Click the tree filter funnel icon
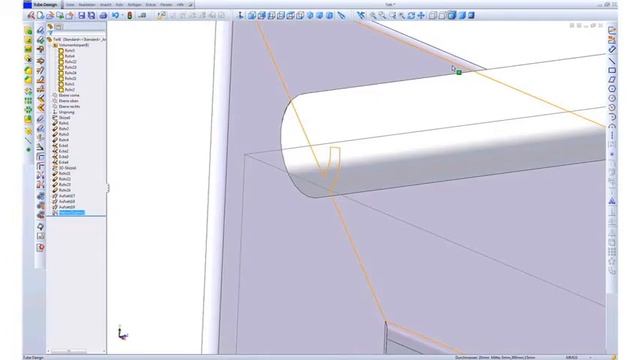 (50, 33)
